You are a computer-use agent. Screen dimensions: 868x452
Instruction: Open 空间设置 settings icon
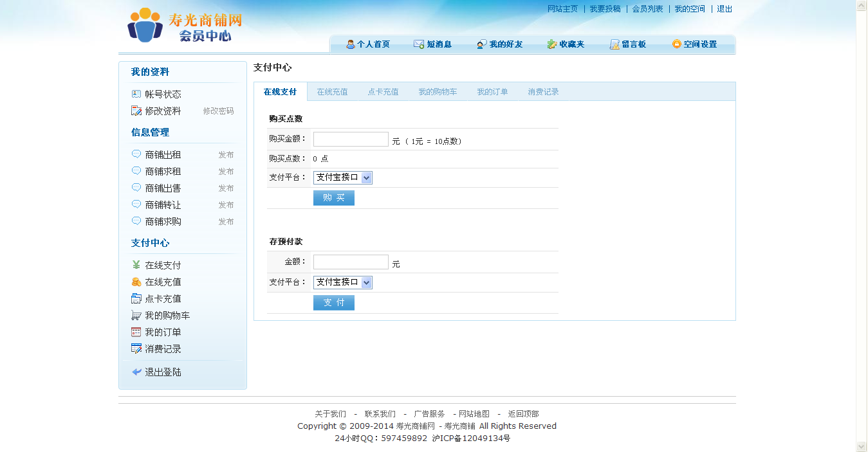[676, 44]
